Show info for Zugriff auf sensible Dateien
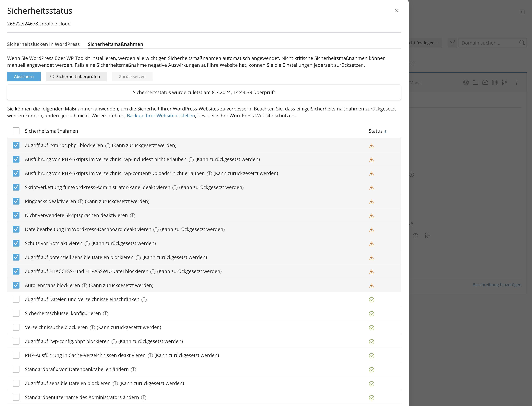This screenshot has height=406, width=532. [x=115, y=384]
